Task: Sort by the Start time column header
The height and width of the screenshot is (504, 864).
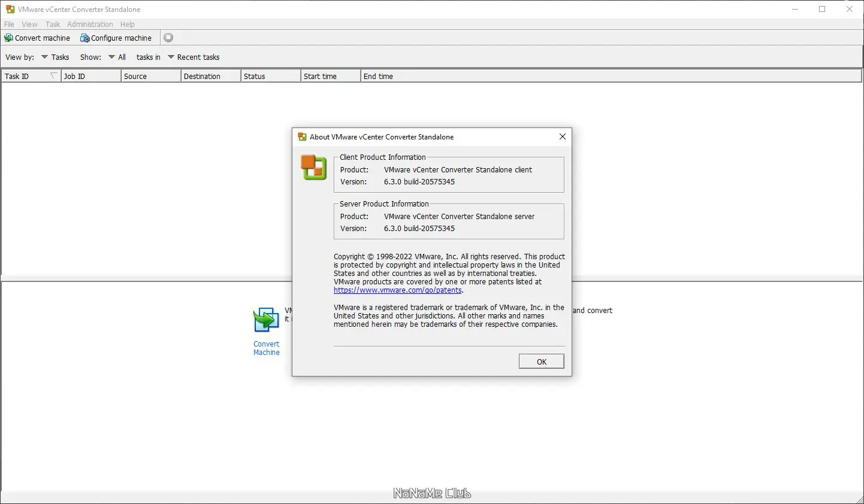Action: [x=331, y=76]
